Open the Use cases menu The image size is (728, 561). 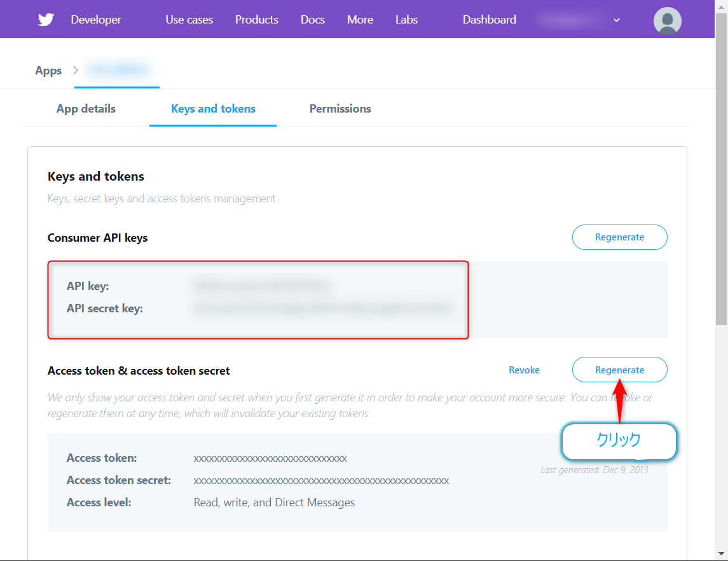(x=189, y=20)
